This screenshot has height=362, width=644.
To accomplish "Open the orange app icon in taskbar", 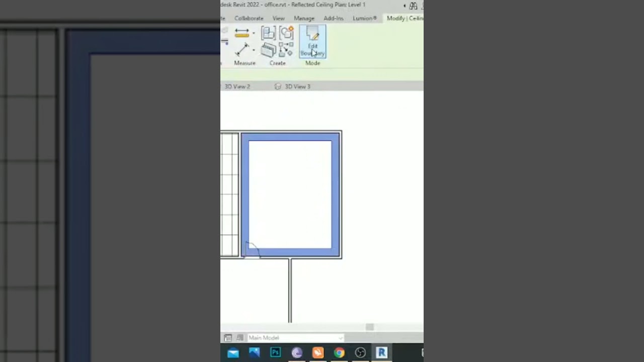I will click(317, 353).
